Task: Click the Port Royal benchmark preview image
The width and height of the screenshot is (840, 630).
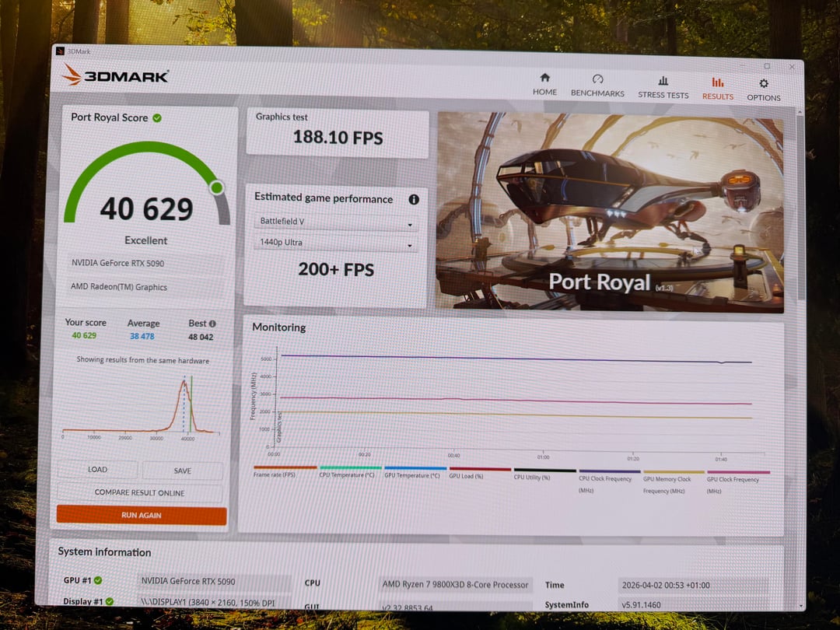Action: tap(610, 212)
